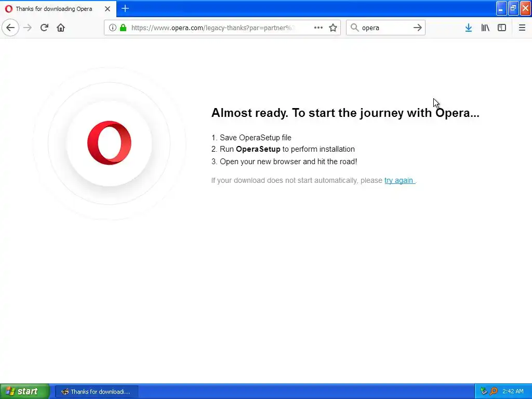Viewport: 532px width, 399px height.
Task: Click the search box containing opera
Action: point(385,28)
